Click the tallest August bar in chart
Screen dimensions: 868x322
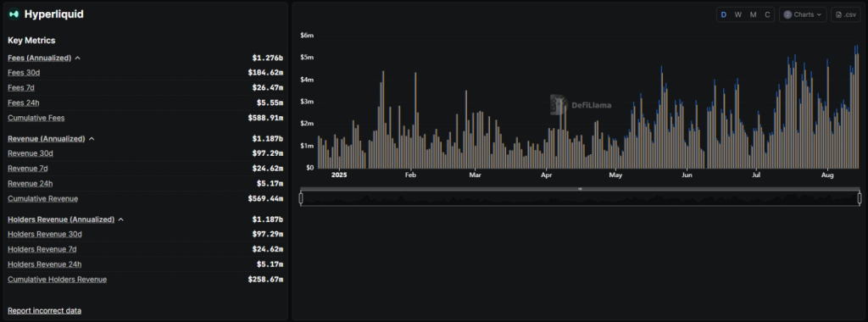(857, 107)
